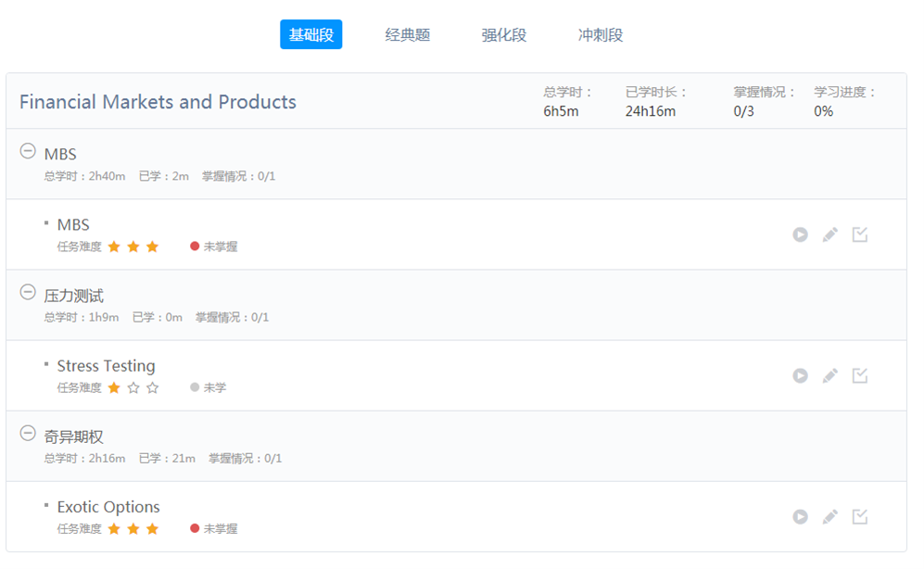Play the MBS lesson video

tap(800, 234)
